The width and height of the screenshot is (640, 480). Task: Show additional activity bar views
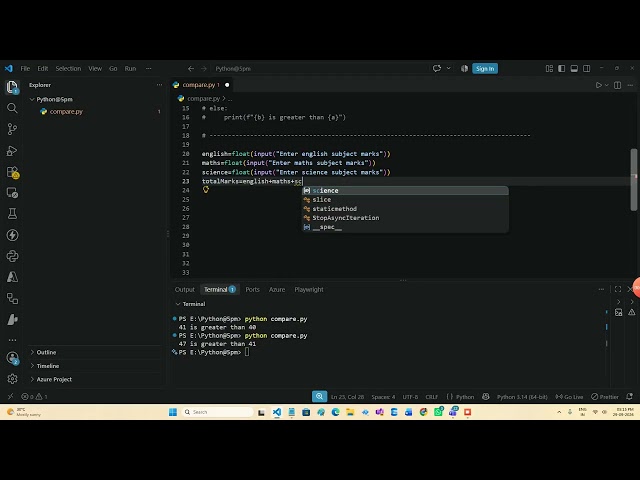[x=12, y=340]
